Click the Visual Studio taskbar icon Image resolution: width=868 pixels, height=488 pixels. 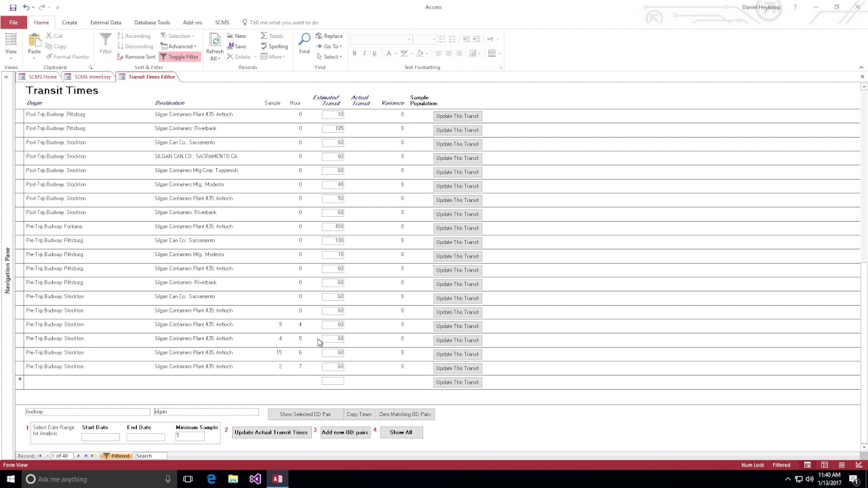click(255, 479)
